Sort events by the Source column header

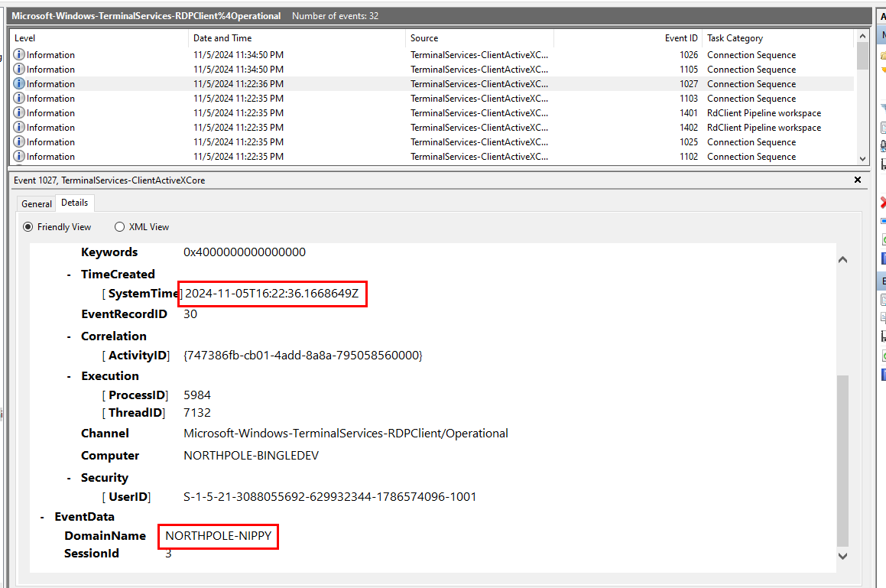point(480,38)
